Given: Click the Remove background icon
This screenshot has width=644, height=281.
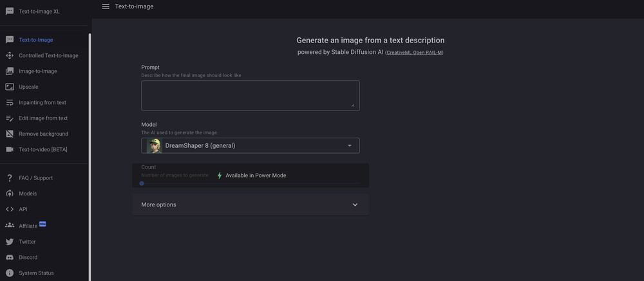Looking at the screenshot, I should [10, 134].
